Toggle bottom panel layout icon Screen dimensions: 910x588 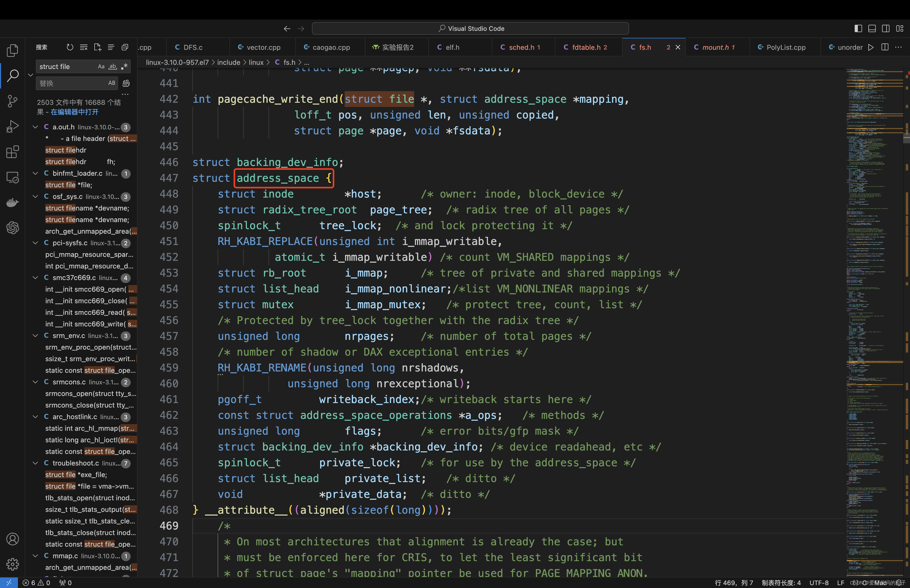872,29
